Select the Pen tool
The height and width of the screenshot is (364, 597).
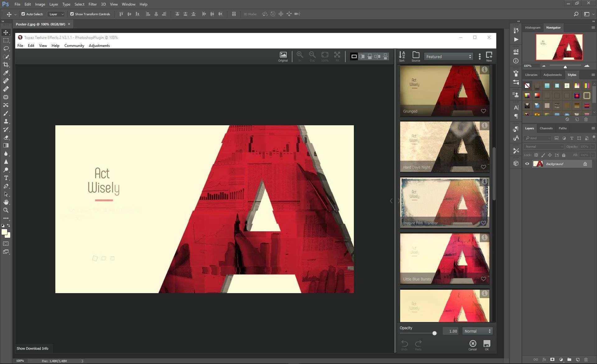(x=6, y=186)
